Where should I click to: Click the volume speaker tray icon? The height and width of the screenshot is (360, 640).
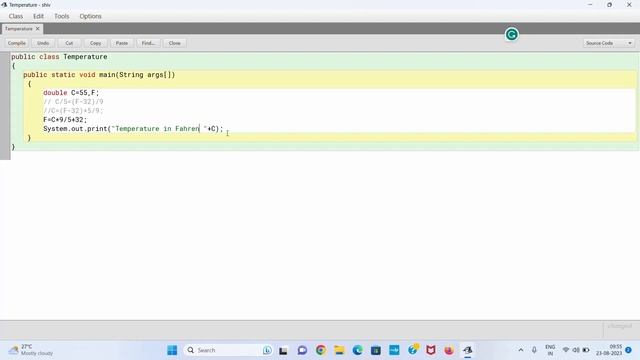(x=576, y=350)
